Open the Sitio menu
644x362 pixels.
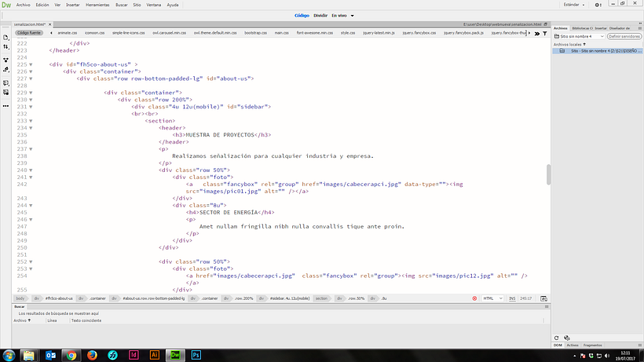[x=137, y=5]
